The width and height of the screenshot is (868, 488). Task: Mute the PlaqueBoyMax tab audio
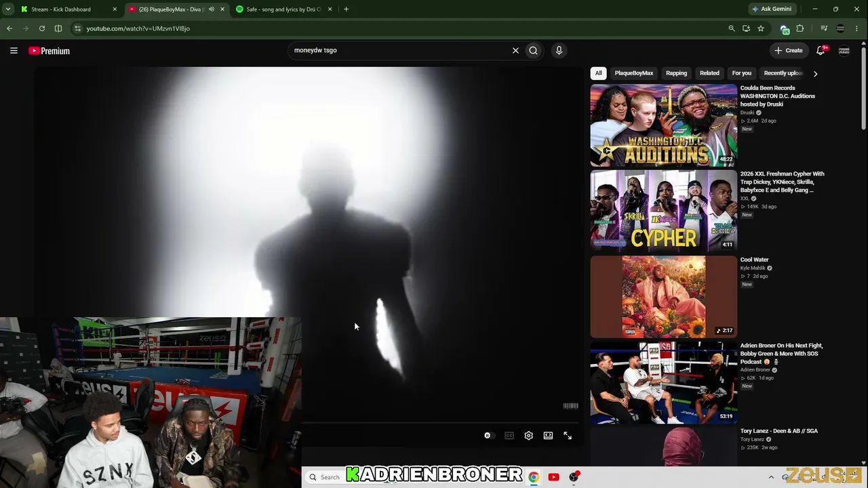(x=212, y=9)
